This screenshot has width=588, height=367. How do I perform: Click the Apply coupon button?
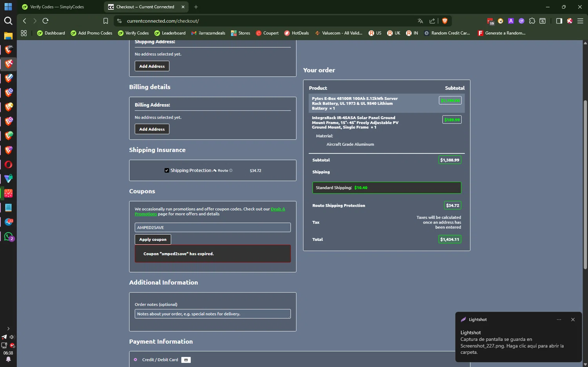[153, 239]
